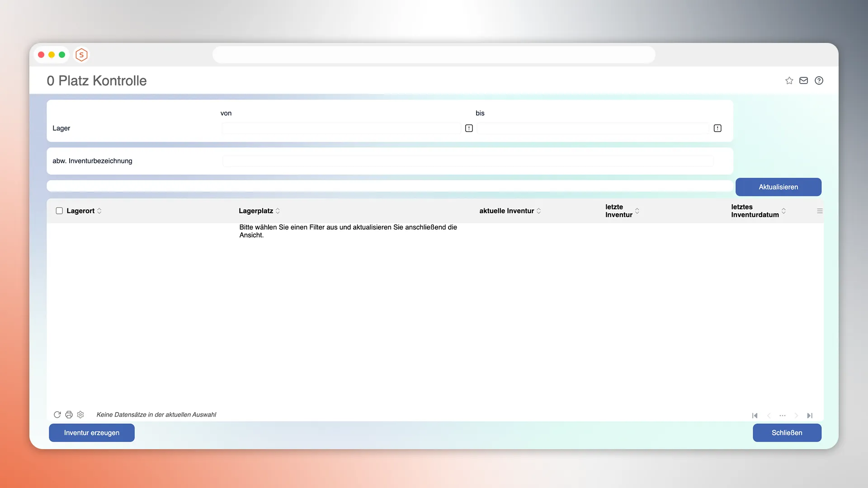Focus the abw. Inventurbezeichnung input field
The image size is (868, 488).
point(468,161)
